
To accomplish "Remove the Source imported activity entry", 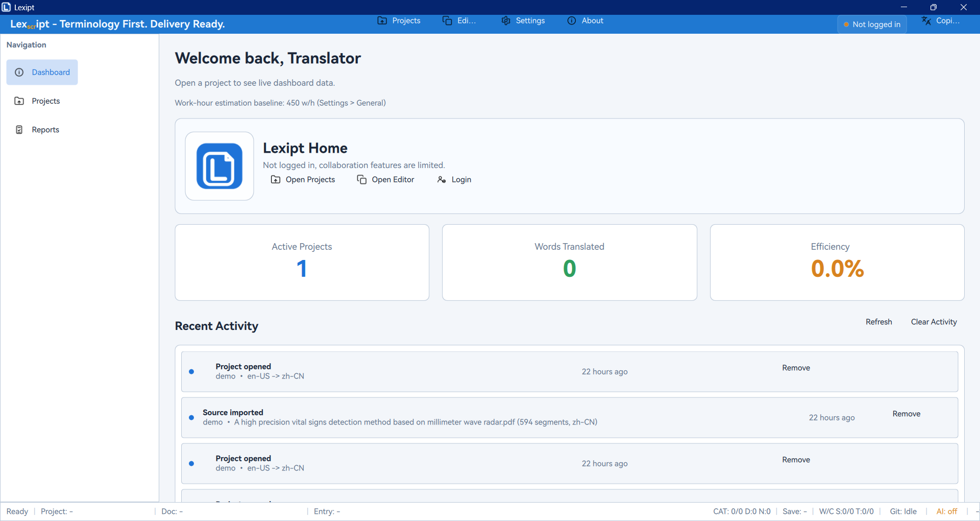I will point(906,414).
